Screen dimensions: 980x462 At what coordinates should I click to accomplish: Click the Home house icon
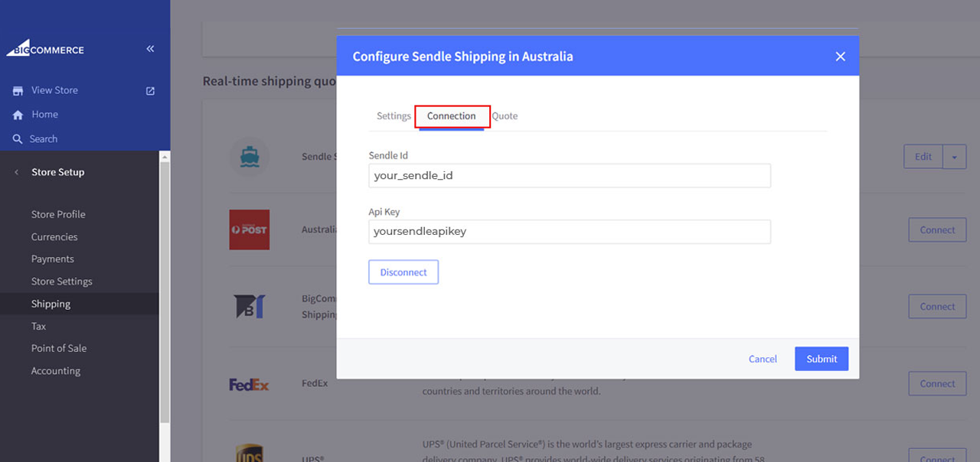[18, 115]
